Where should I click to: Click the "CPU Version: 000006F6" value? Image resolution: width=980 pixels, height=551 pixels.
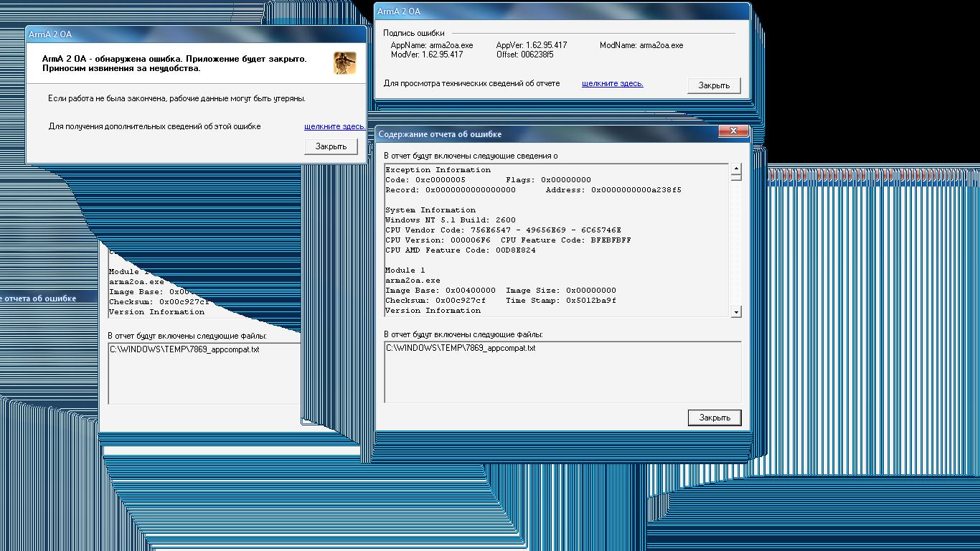(438, 240)
